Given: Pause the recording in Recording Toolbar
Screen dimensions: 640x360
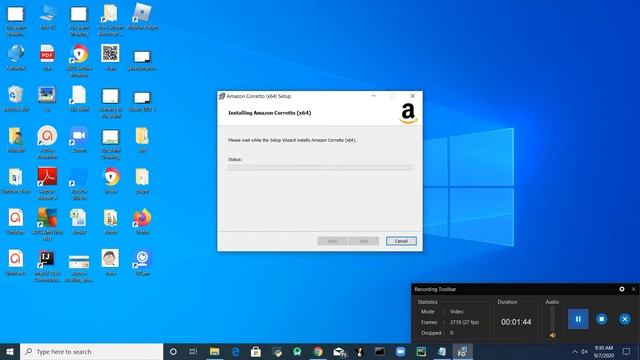Looking at the screenshot, I should tap(578, 319).
